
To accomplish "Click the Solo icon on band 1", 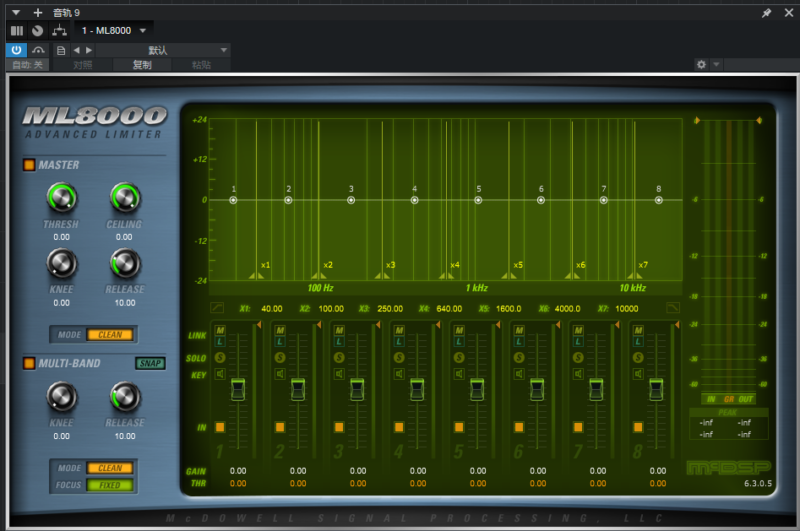I will coord(220,358).
